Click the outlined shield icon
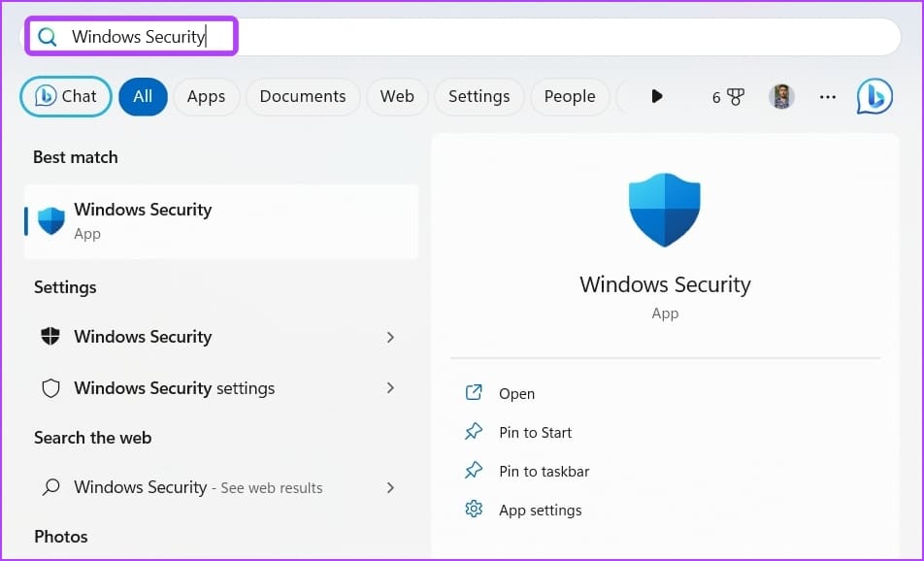The width and height of the screenshot is (924, 561). (x=51, y=388)
